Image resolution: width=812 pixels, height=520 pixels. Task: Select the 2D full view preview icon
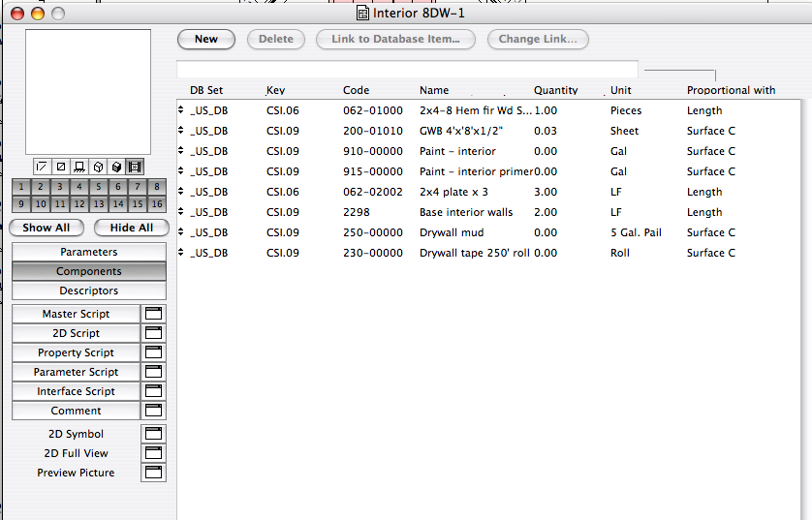(x=61, y=167)
